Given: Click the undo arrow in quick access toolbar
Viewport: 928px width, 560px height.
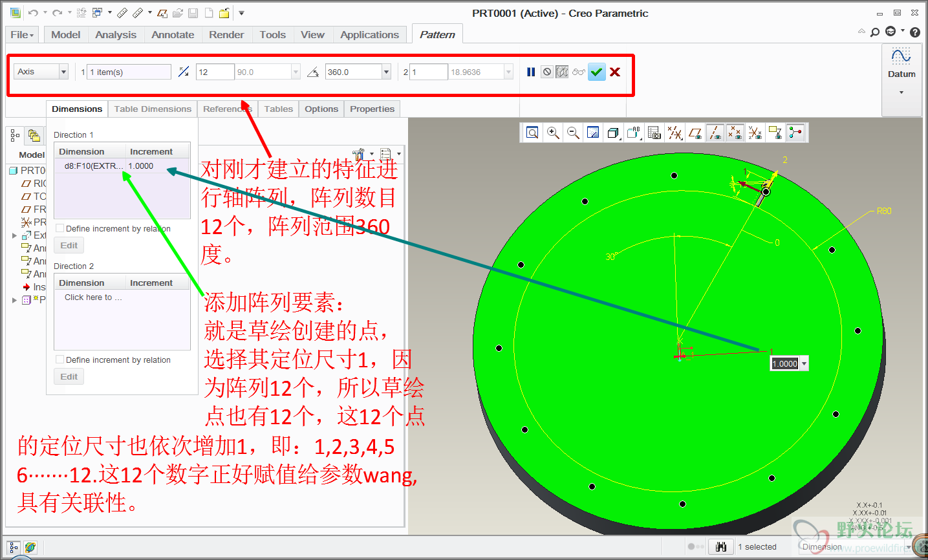Looking at the screenshot, I should (33, 13).
